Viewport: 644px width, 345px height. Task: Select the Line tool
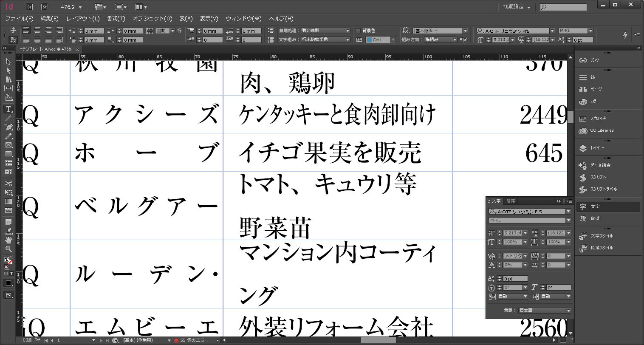click(x=8, y=118)
